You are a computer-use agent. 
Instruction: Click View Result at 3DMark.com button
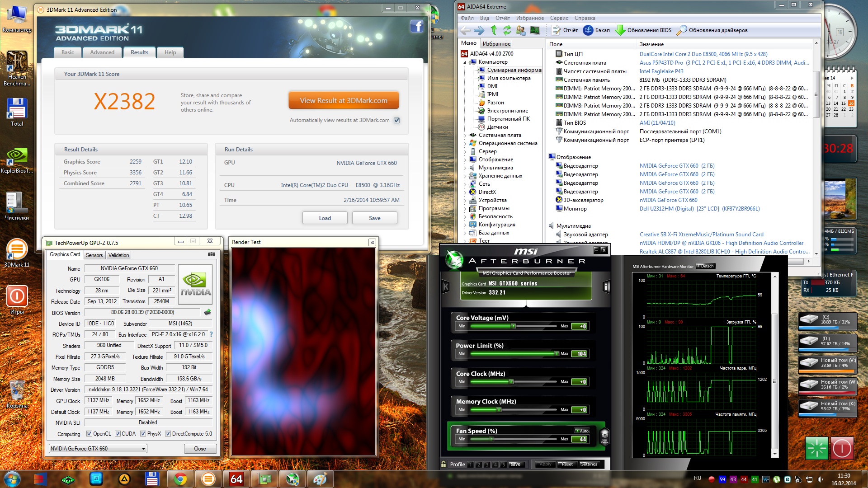[344, 101]
